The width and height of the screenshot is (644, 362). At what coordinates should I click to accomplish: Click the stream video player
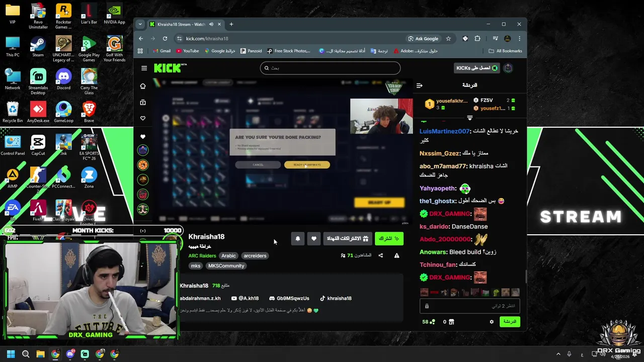coord(283,151)
